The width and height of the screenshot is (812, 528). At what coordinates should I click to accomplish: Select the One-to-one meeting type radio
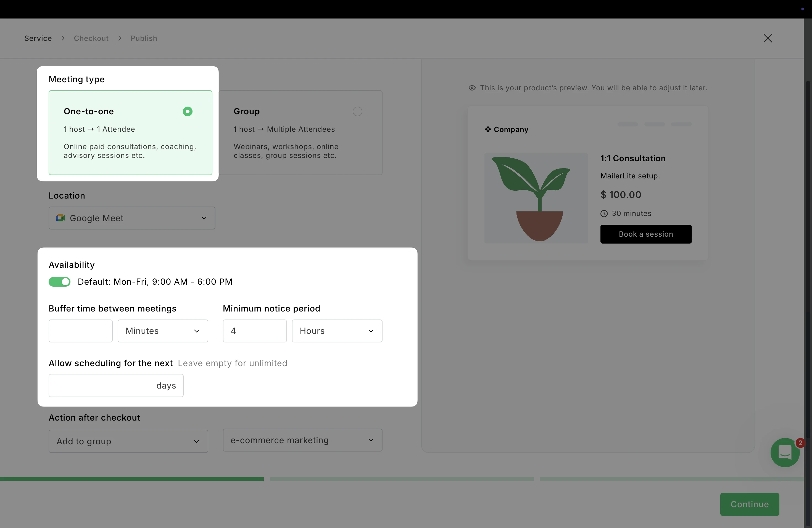188,112
